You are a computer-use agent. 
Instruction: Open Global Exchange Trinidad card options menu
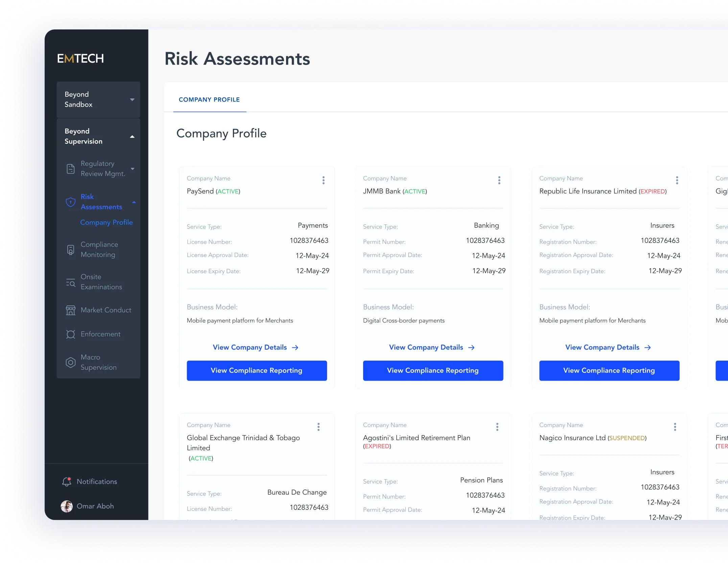(319, 427)
